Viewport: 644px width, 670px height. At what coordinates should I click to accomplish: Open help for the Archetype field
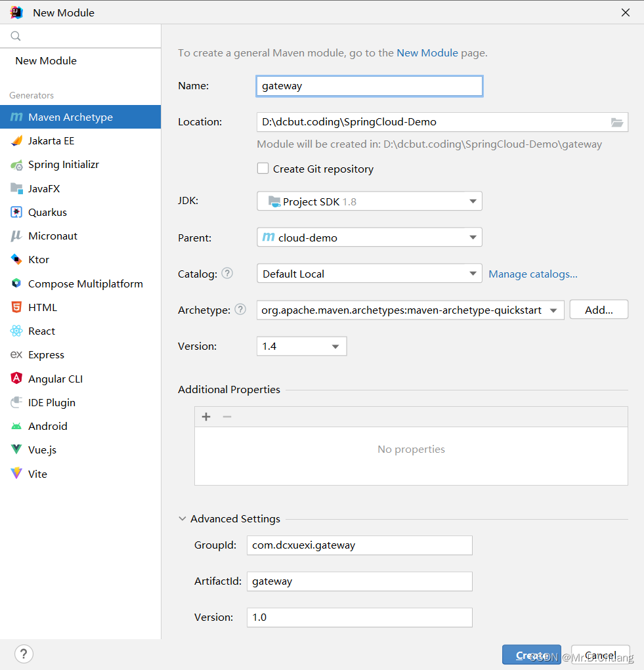coord(240,309)
